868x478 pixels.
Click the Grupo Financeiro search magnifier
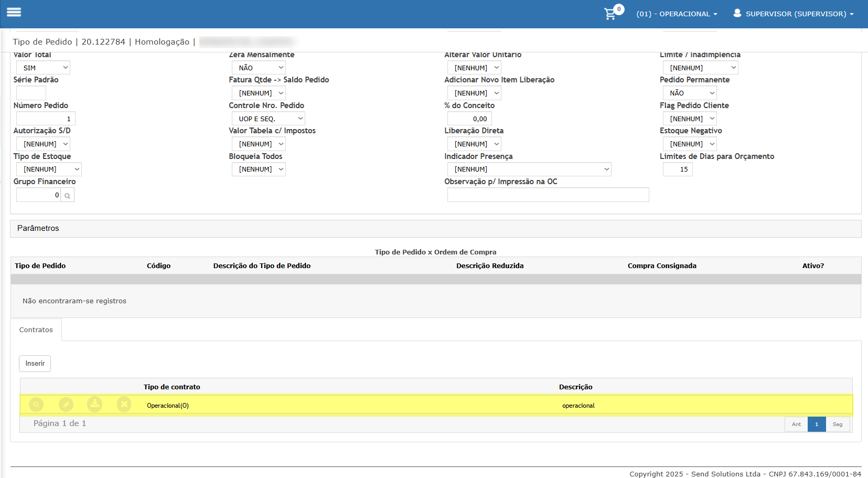pyautogui.click(x=67, y=195)
